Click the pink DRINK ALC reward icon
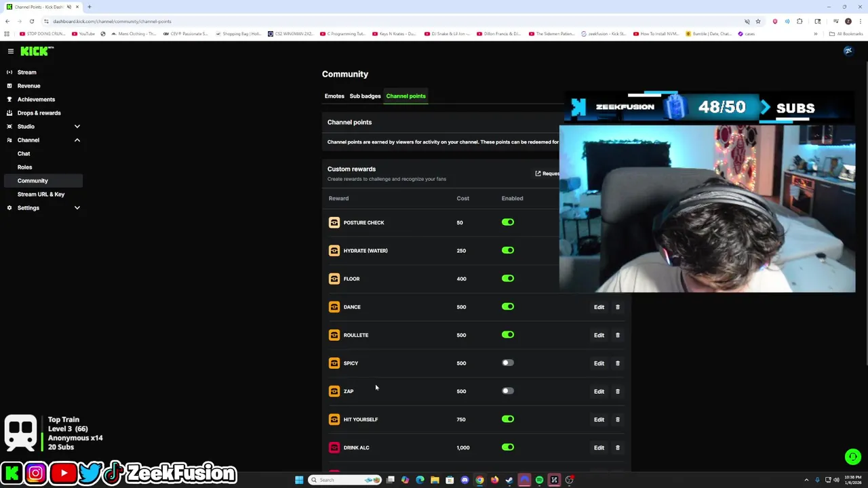 (334, 447)
